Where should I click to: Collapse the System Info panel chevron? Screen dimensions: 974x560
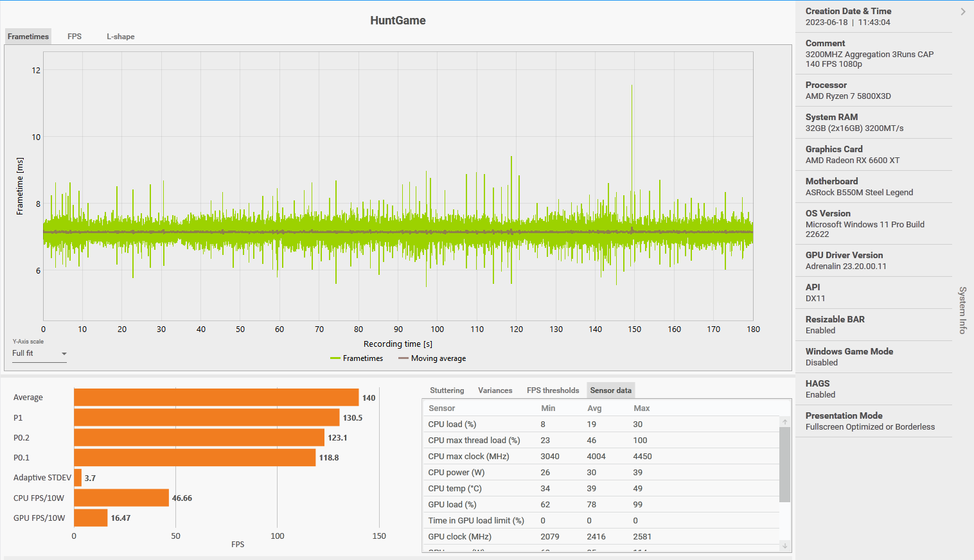click(962, 11)
